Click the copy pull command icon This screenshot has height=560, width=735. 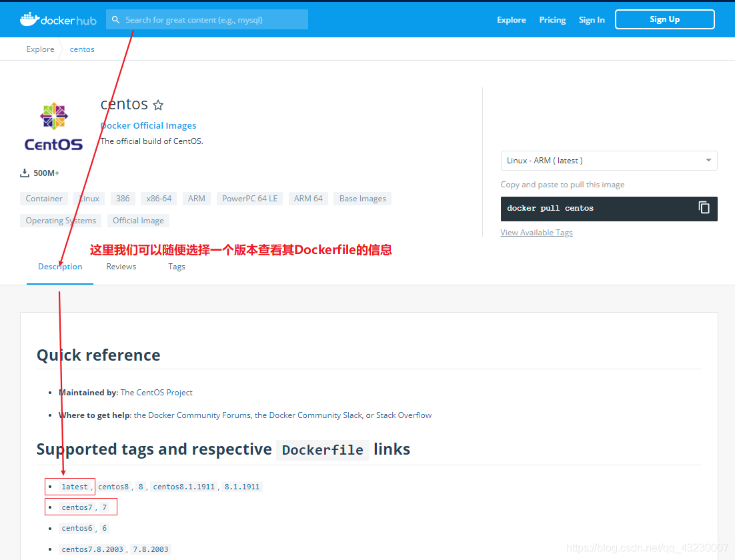(x=704, y=207)
